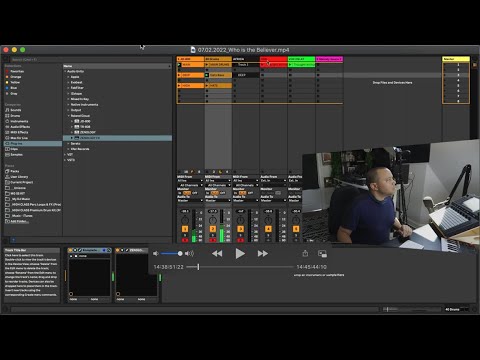Select the yellow Master track header

[x=456, y=59]
